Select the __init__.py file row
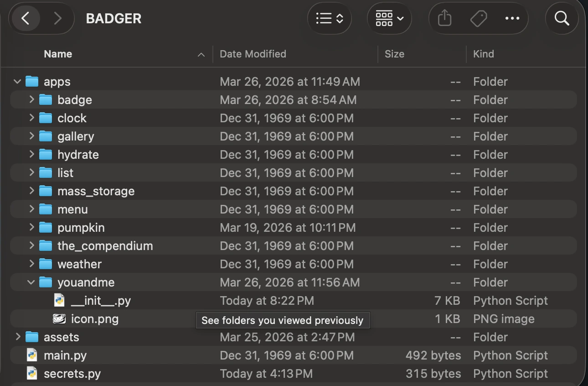This screenshot has height=386, width=588. pyautogui.click(x=101, y=301)
